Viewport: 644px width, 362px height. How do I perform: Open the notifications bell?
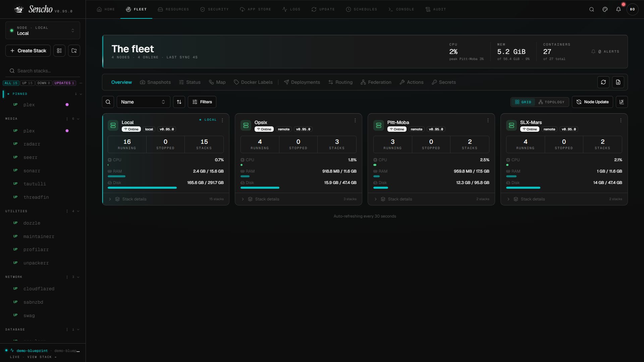pyautogui.click(x=619, y=9)
